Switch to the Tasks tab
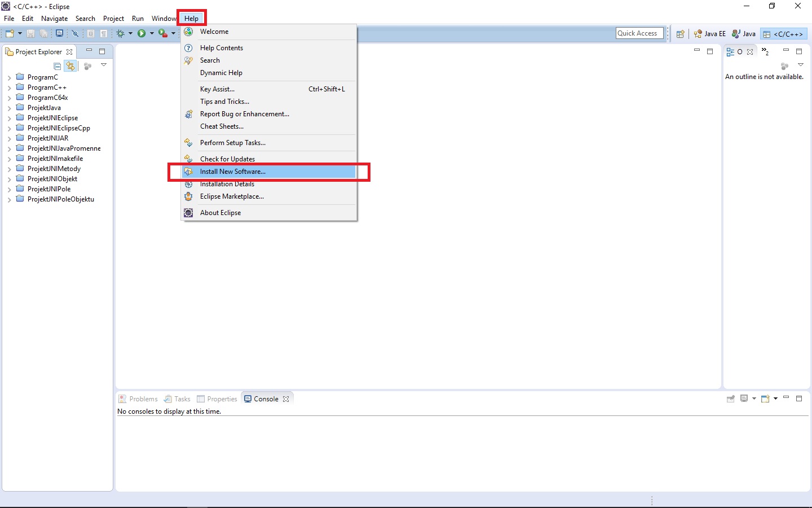Image resolution: width=812 pixels, height=508 pixels. (177, 399)
